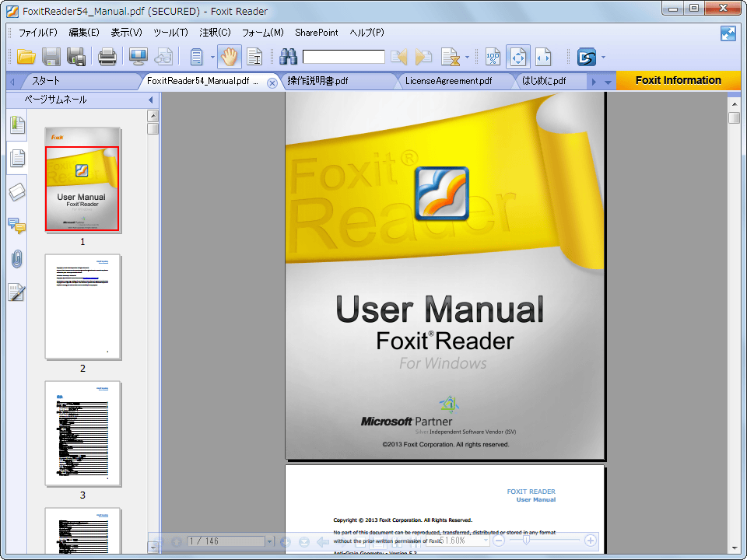Open the Signatures pen sidebar icon

pyautogui.click(x=17, y=292)
